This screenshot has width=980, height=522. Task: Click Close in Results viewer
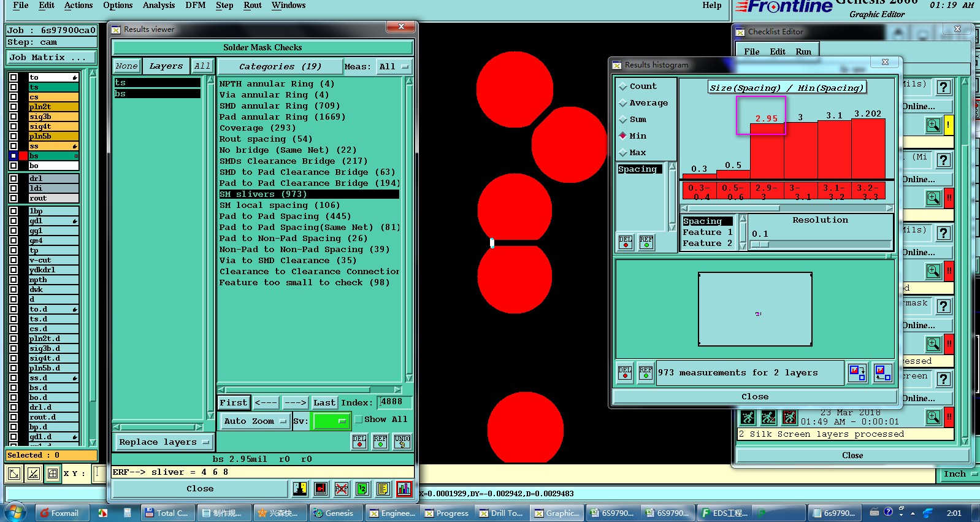[200, 489]
